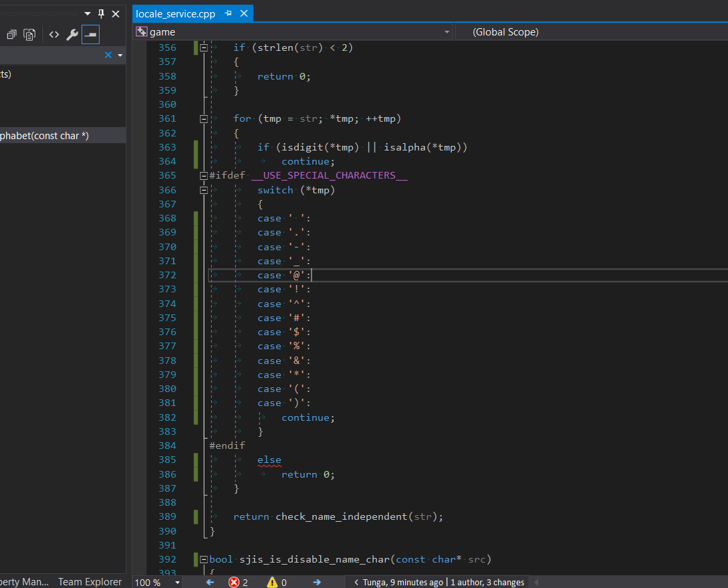Close the locale_service.cpp tab

pyautogui.click(x=243, y=13)
